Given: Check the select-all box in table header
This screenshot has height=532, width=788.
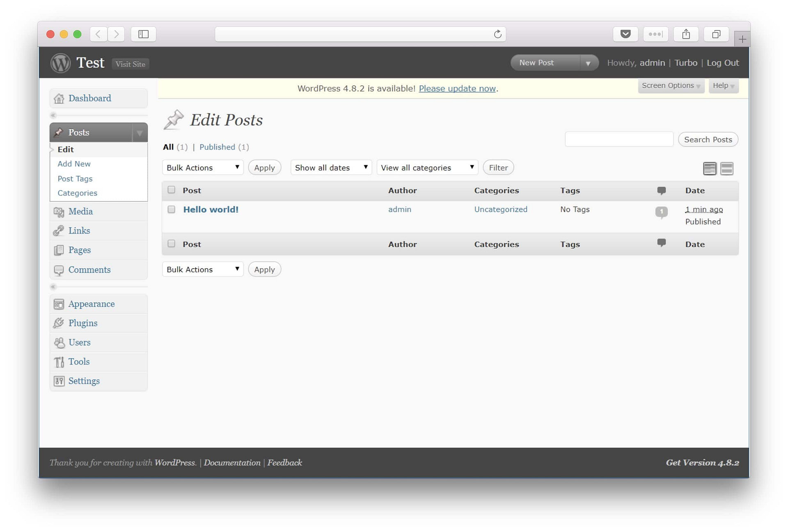Looking at the screenshot, I should pos(171,190).
